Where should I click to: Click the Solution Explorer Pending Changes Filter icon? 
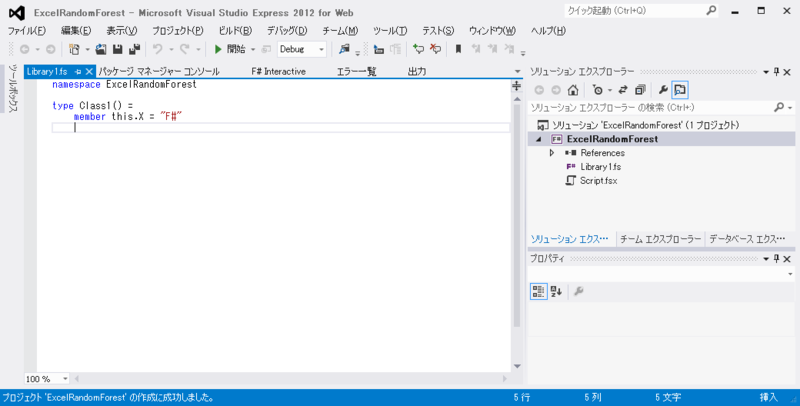click(598, 90)
